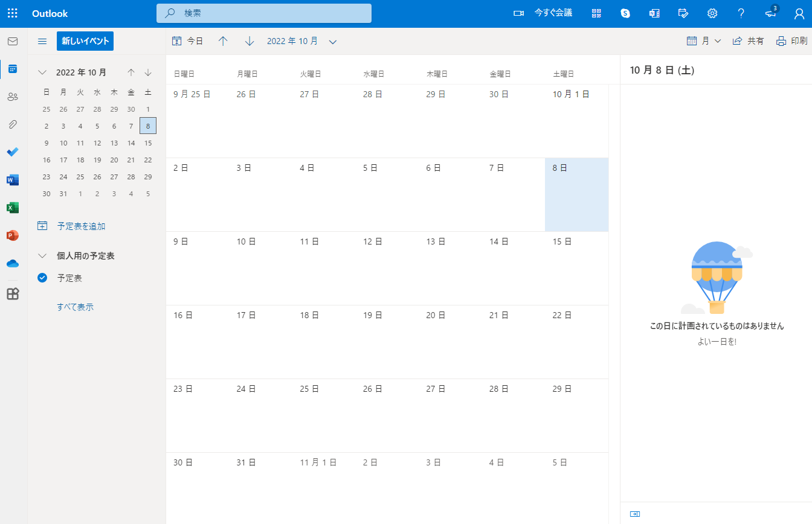Open the Settings gear icon
812x524 pixels.
(x=712, y=13)
